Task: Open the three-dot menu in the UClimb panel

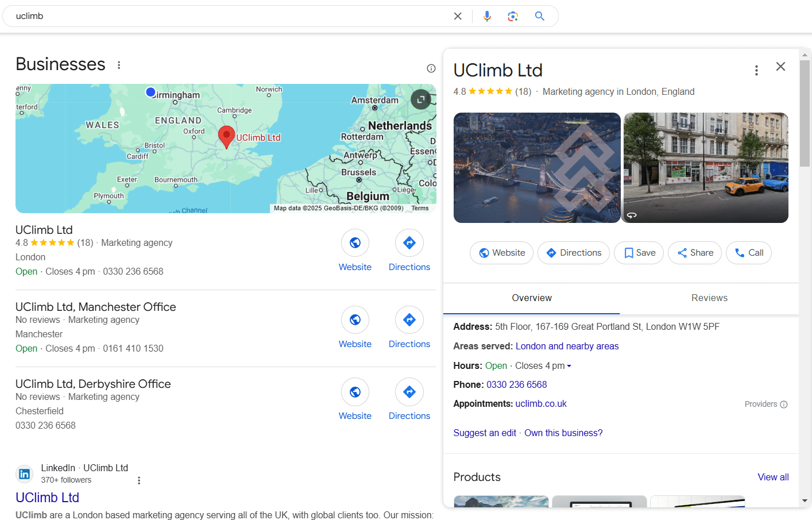Action: click(x=756, y=70)
